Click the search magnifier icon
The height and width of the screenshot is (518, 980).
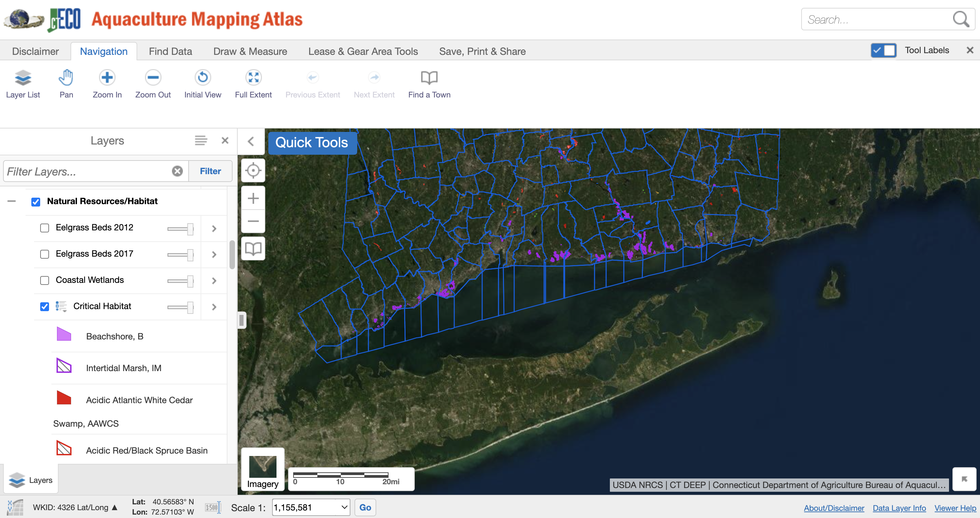[x=961, y=19]
